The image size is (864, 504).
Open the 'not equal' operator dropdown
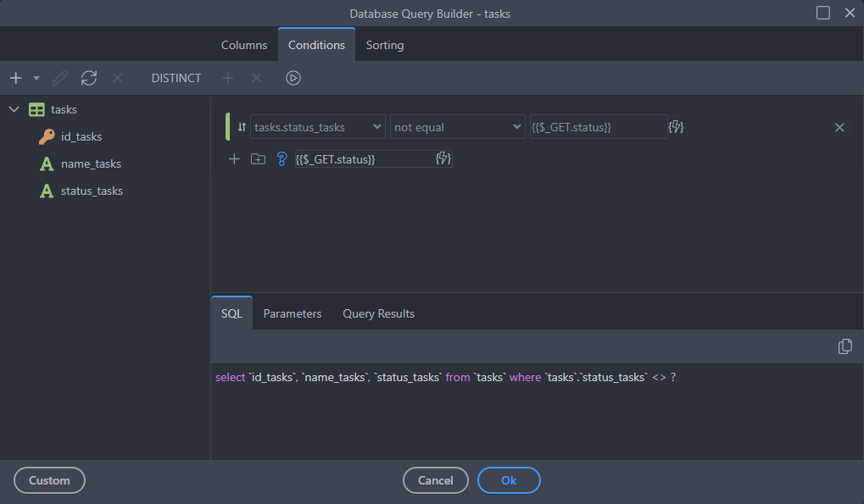[458, 127]
